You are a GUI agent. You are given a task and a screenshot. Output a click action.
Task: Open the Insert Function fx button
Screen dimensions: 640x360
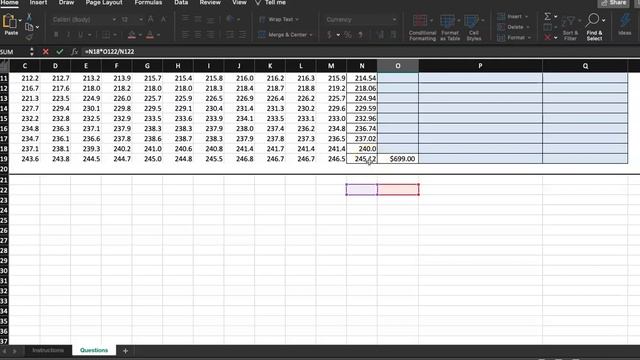click(x=74, y=51)
